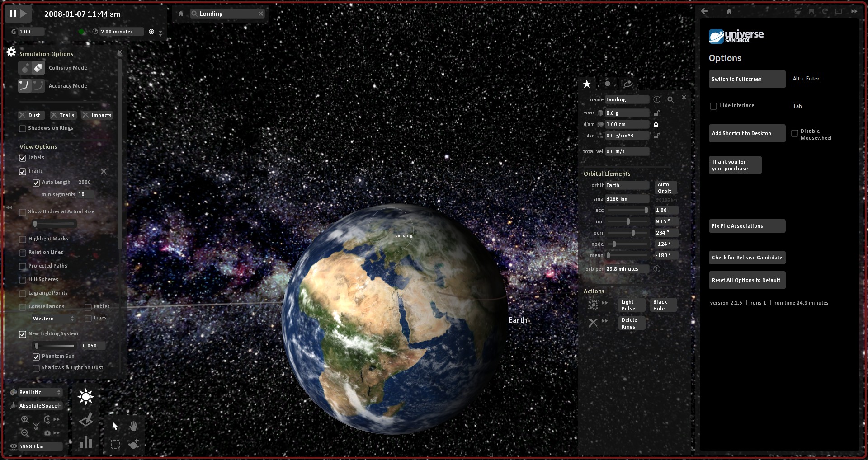Select the bounce collision mode icon
The height and width of the screenshot is (460, 868).
point(25,68)
